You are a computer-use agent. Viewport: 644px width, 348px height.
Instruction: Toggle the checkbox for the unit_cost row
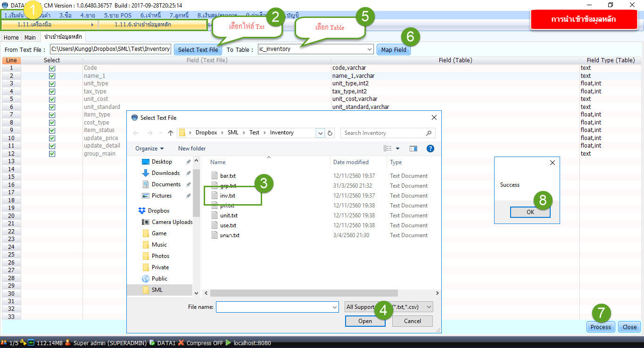(52, 99)
